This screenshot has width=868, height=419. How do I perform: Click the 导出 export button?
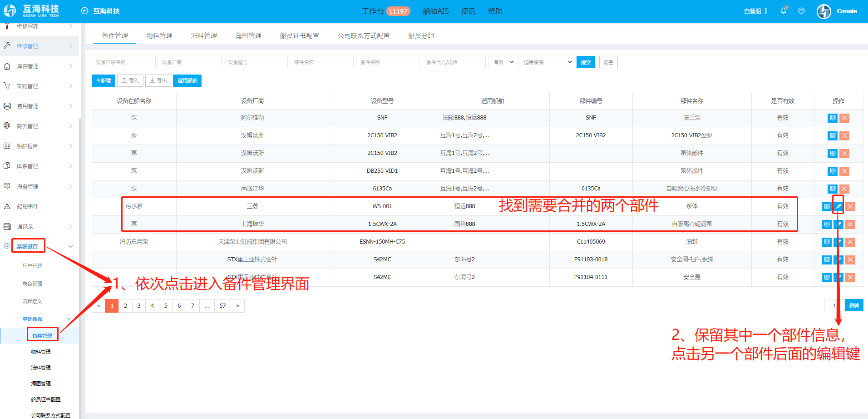(x=158, y=80)
